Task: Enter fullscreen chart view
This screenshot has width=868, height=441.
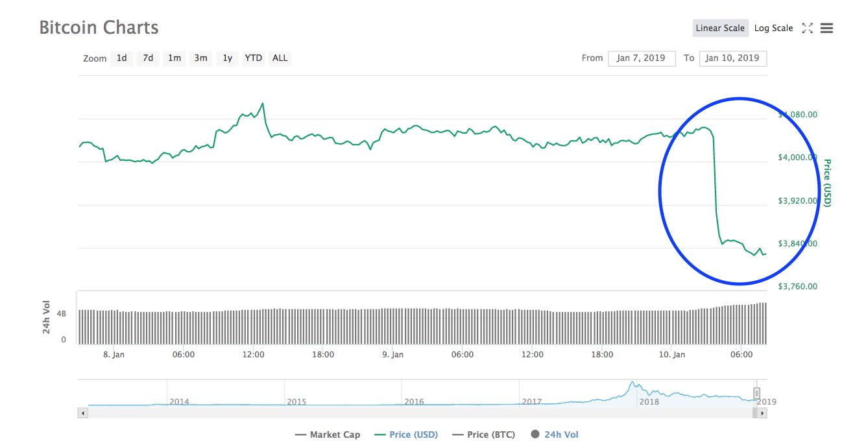Action: 808,28
